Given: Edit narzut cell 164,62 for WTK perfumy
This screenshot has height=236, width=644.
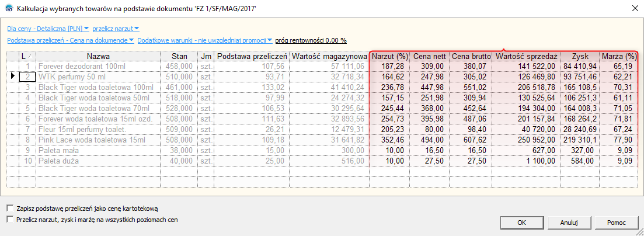Looking at the screenshot, I should 388,76.
